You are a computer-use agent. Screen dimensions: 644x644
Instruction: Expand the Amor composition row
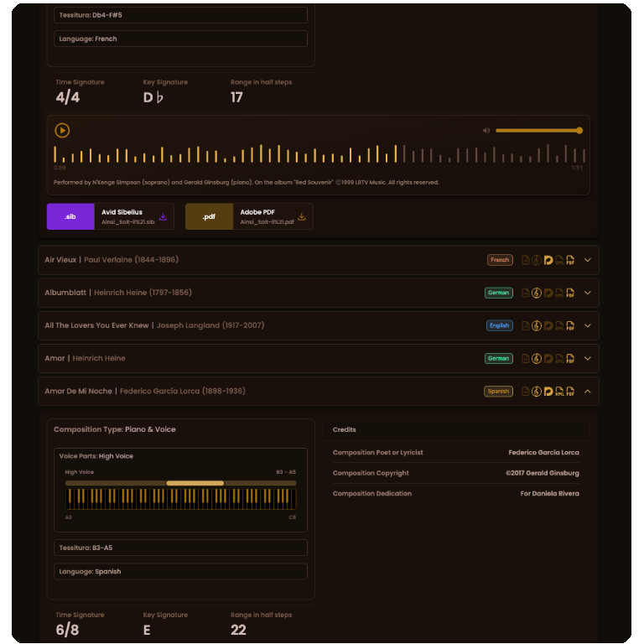point(588,359)
